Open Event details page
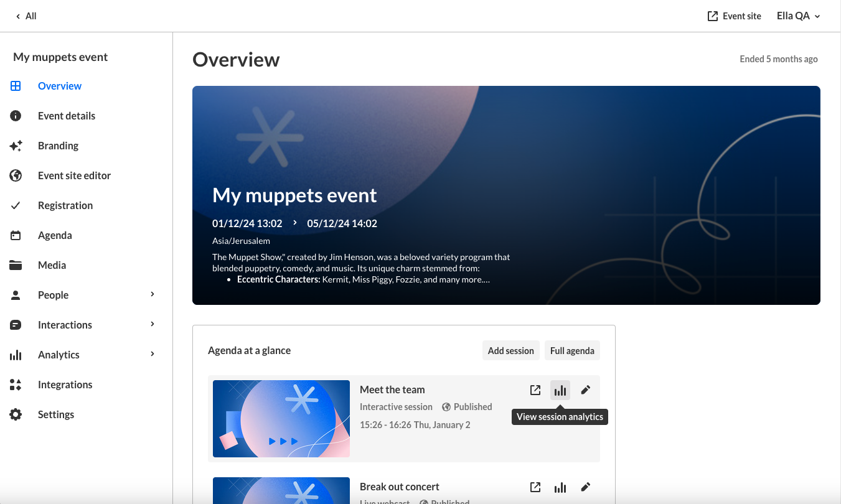Viewport: 841px width, 504px height. [x=67, y=116]
